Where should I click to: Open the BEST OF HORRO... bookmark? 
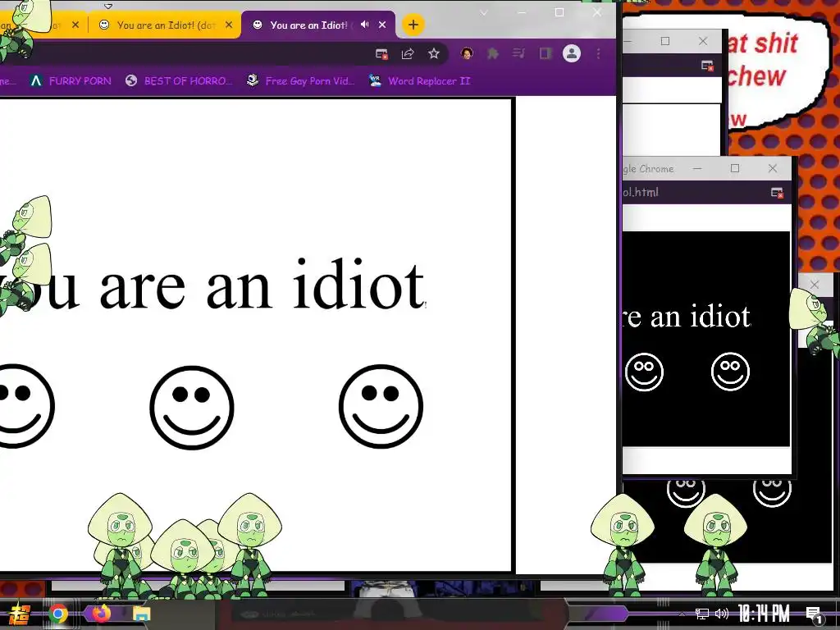179,81
